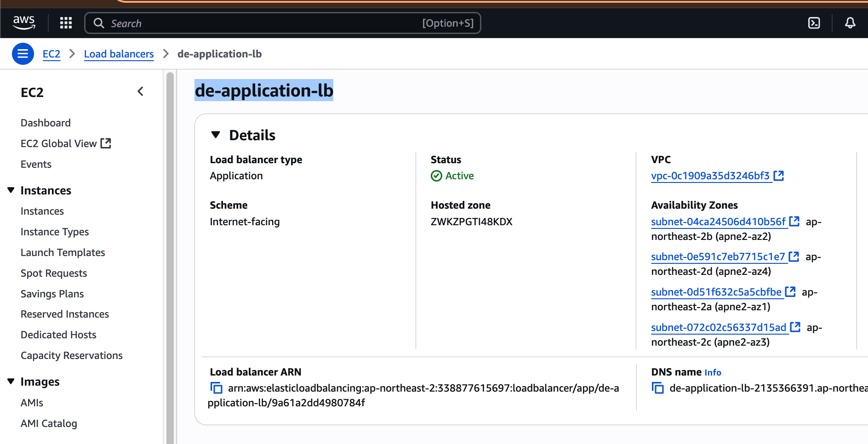Toggle the blue hamburger navigation button
The image size is (868, 444).
click(x=23, y=54)
